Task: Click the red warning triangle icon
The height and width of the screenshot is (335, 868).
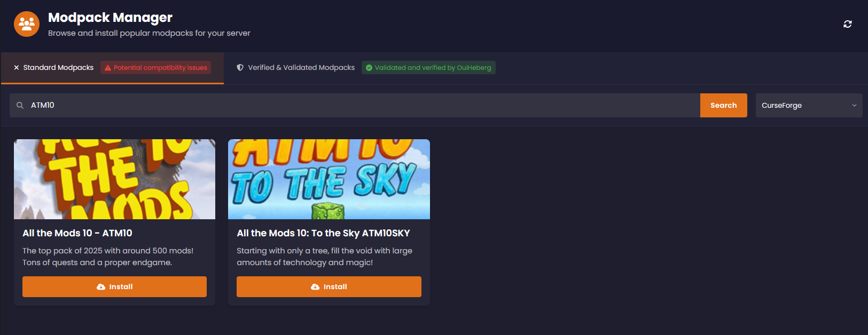Action: pyautogui.click(x=108, y=68)
